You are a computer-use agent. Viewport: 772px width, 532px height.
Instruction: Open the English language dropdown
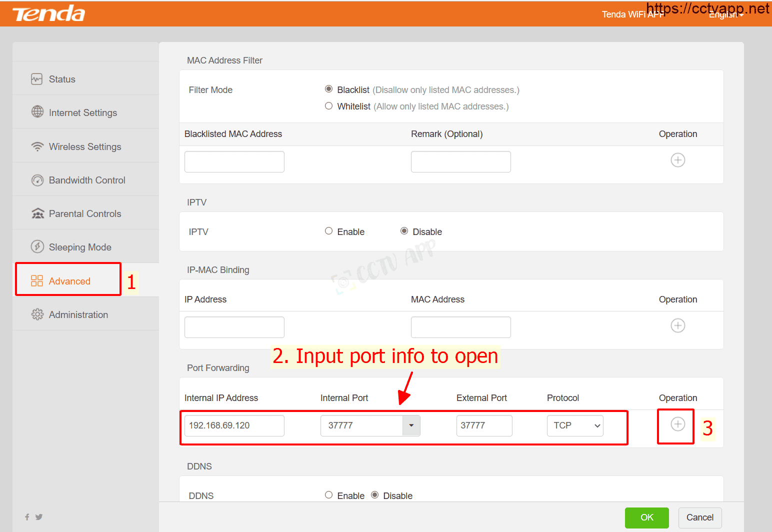(x=726, y=15)
